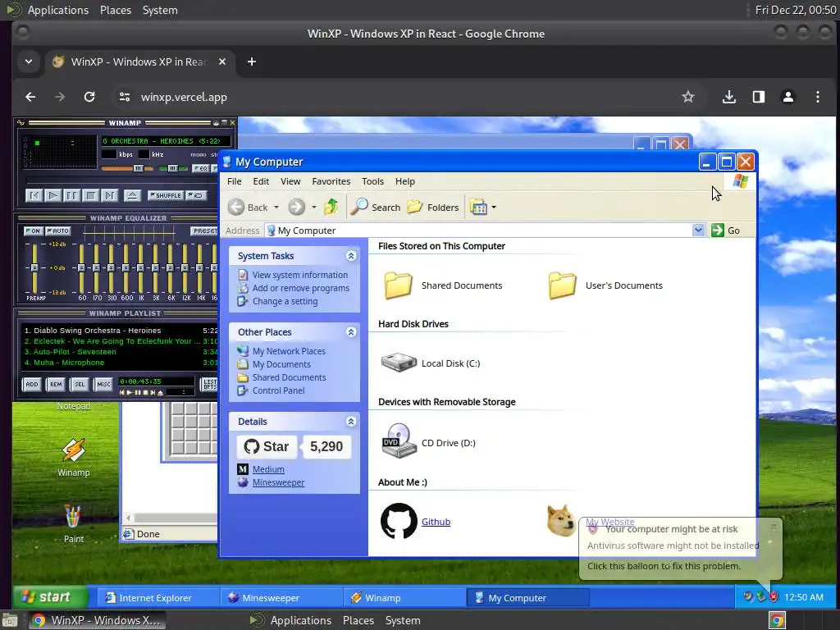Select the Shared Documents folder icon
Screen dimensions: 840x630
pyautogui.click(x=399, y=285)
